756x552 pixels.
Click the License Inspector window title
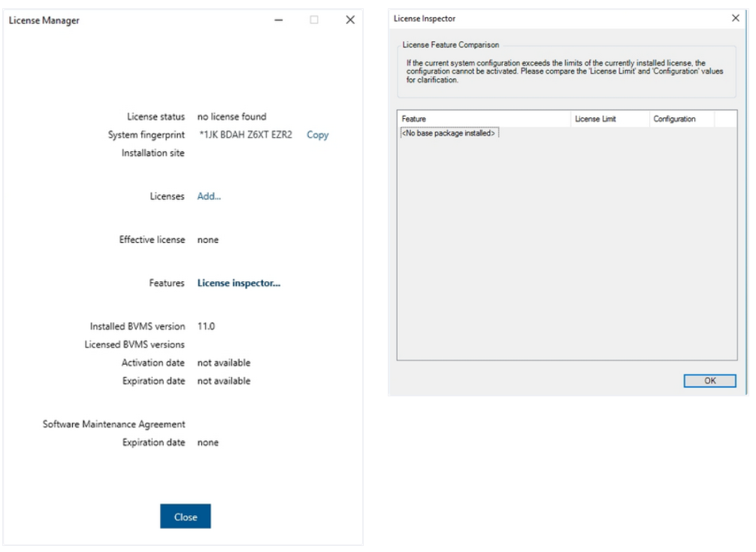(x=425, y=19)
